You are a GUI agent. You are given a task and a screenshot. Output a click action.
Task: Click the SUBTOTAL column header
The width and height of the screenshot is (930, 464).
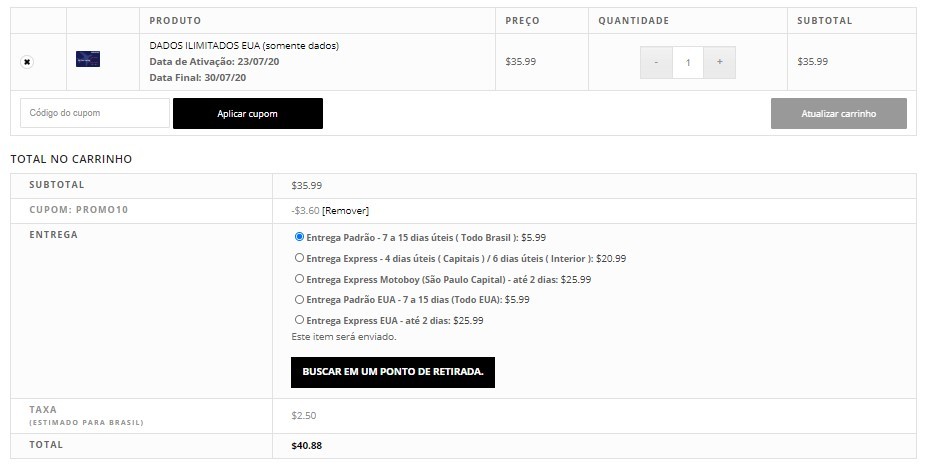(824, 21)
